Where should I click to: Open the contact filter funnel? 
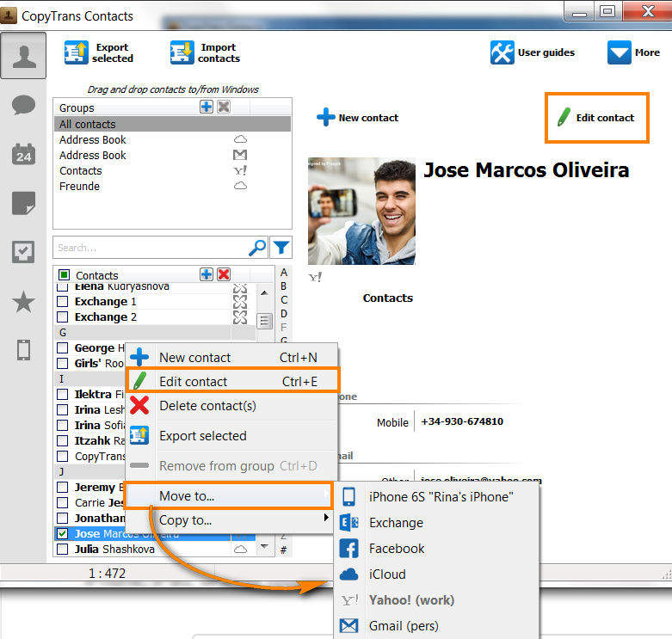point(281,248)
